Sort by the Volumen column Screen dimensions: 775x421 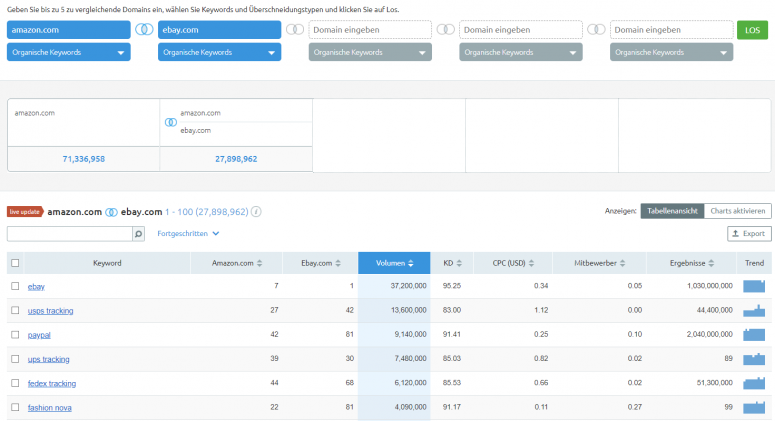point(394,263)
